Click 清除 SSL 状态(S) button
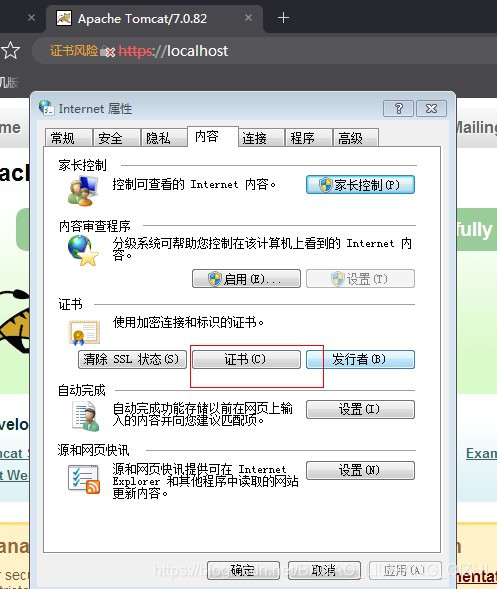This screenshot has height=589, width=497. [132, 359]
